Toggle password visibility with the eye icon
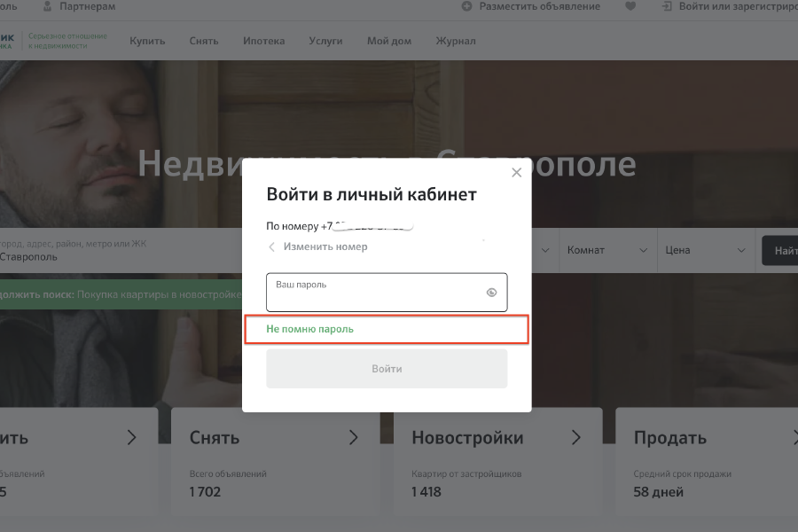798x532 pixels. click(x=492, y=292)
